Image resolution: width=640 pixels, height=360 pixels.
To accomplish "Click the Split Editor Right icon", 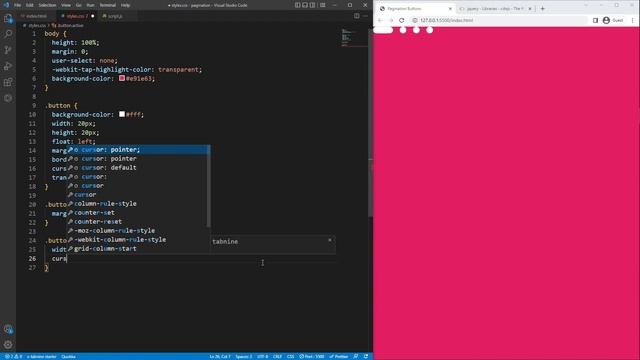I will 357,16.
